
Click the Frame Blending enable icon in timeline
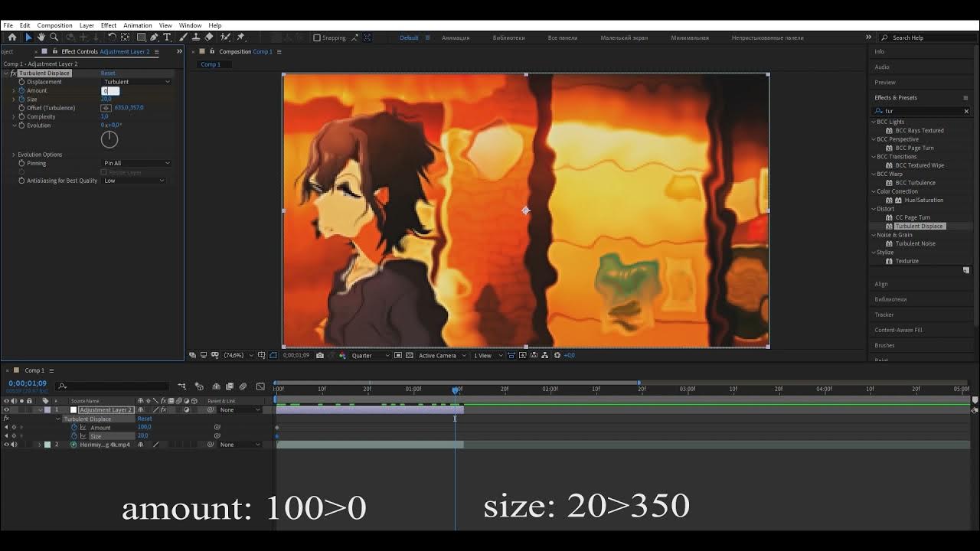tap(229, 386)
